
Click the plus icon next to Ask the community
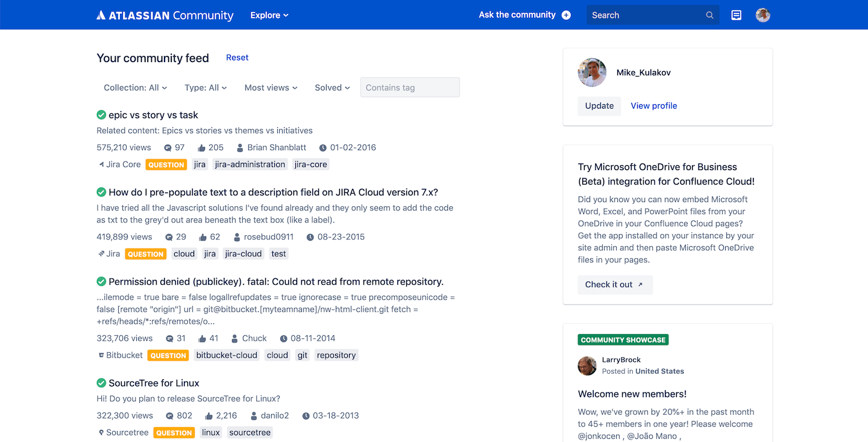565,14
